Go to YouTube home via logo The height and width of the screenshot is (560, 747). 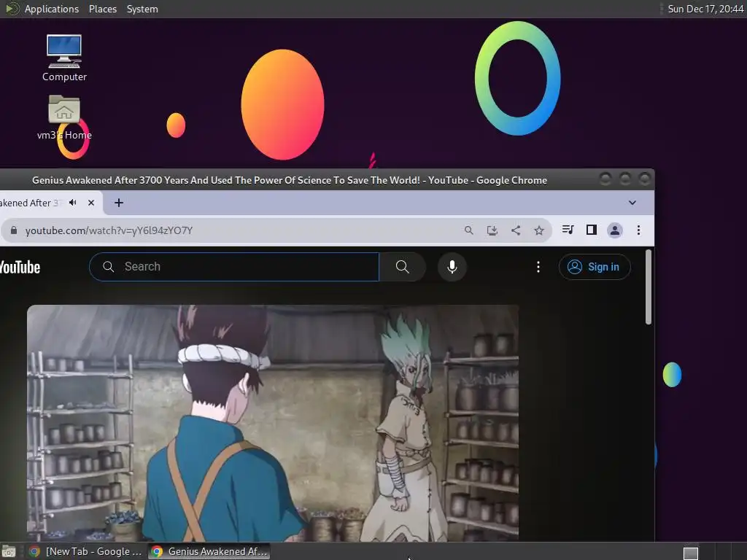pos(20,267)
